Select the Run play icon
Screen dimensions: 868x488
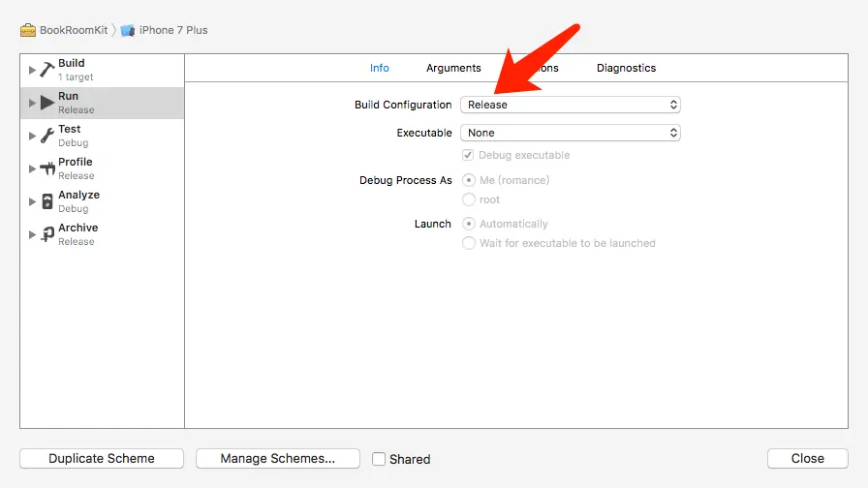47,103
